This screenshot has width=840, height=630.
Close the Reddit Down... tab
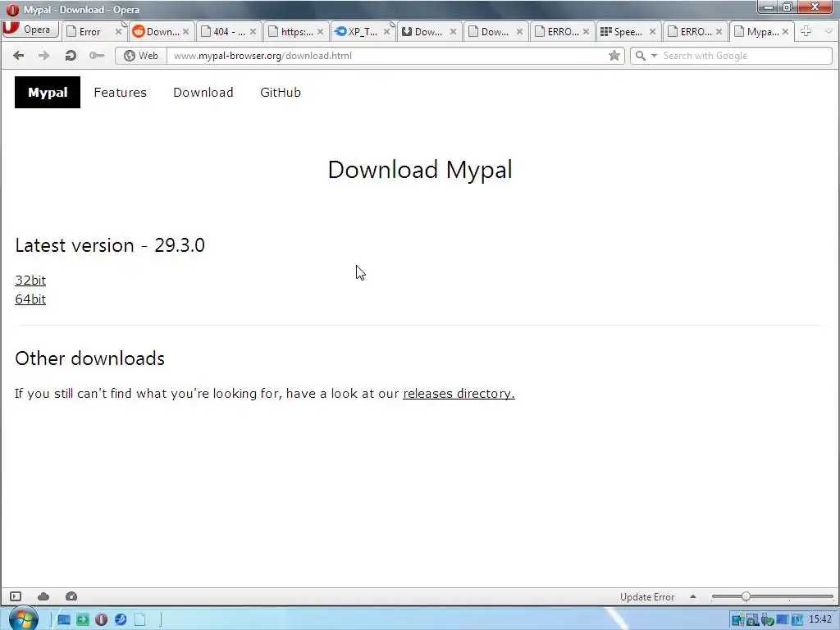pos(186,32)
